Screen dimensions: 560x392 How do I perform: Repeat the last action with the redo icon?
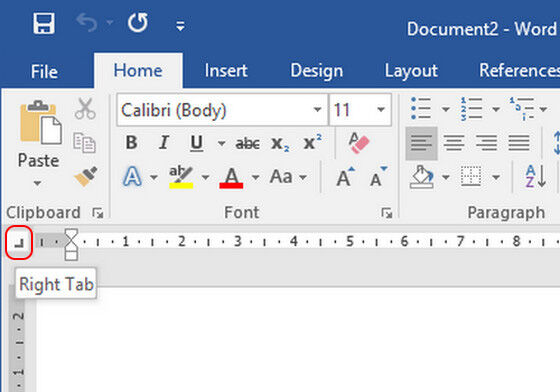coord(138,23)
